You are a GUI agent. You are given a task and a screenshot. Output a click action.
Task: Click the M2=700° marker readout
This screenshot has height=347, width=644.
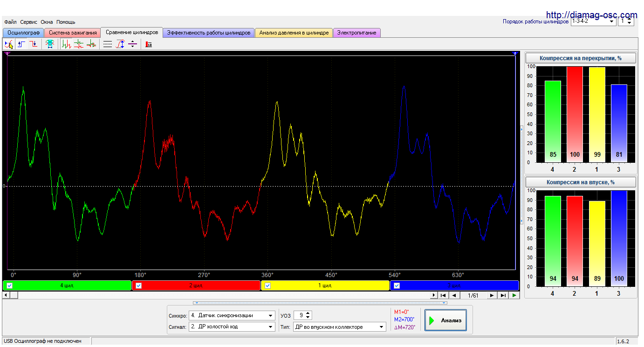tap(404, 319)
